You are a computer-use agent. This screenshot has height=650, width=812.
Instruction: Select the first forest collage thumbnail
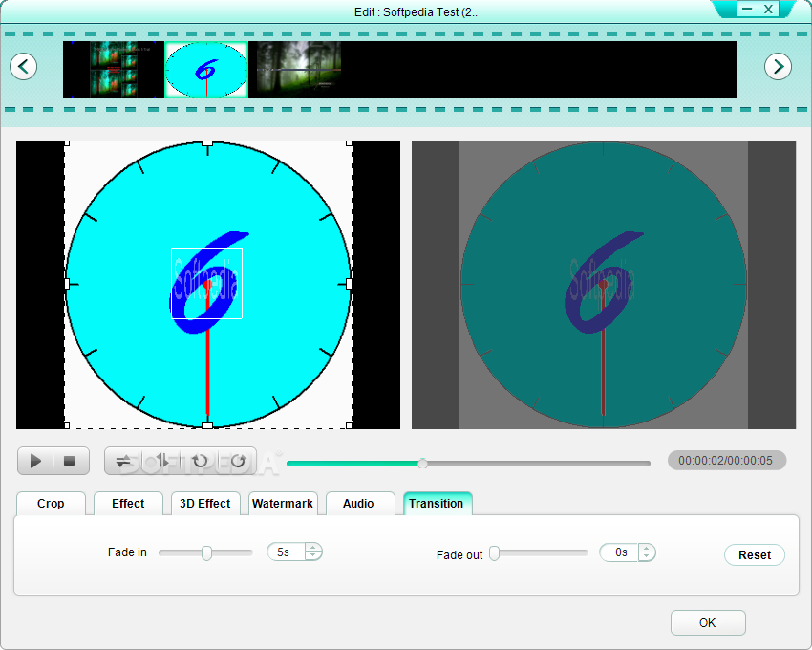click(114, 70)
